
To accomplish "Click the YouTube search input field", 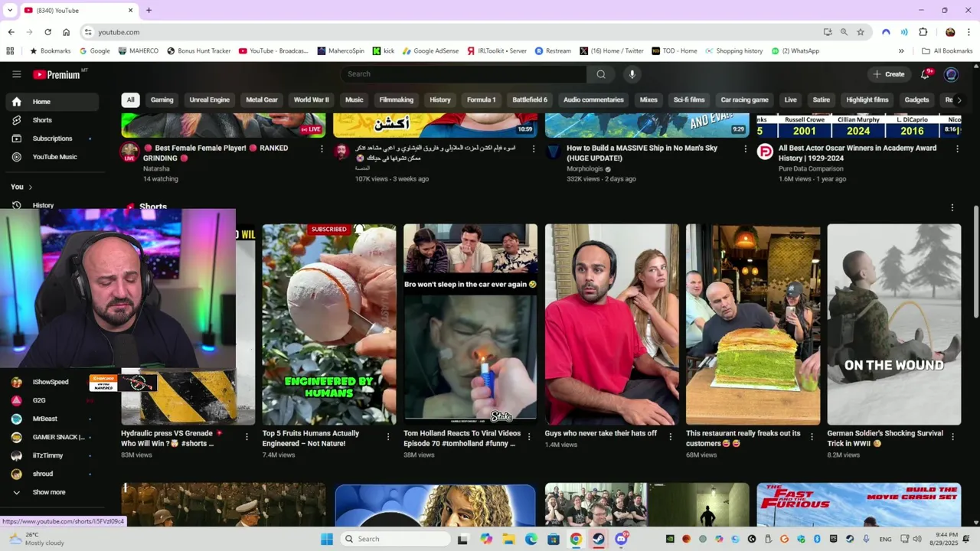I will tap(464, 74).
